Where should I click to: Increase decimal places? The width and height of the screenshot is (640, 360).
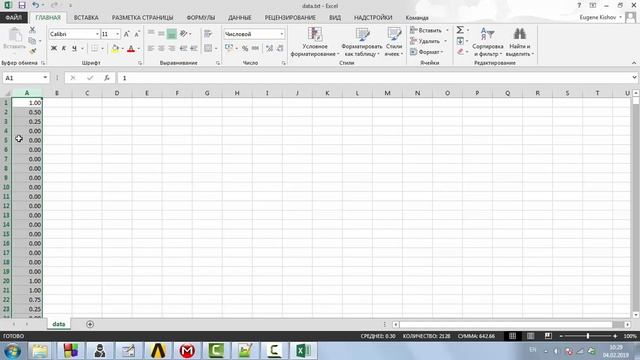click(x=269, y=49)
